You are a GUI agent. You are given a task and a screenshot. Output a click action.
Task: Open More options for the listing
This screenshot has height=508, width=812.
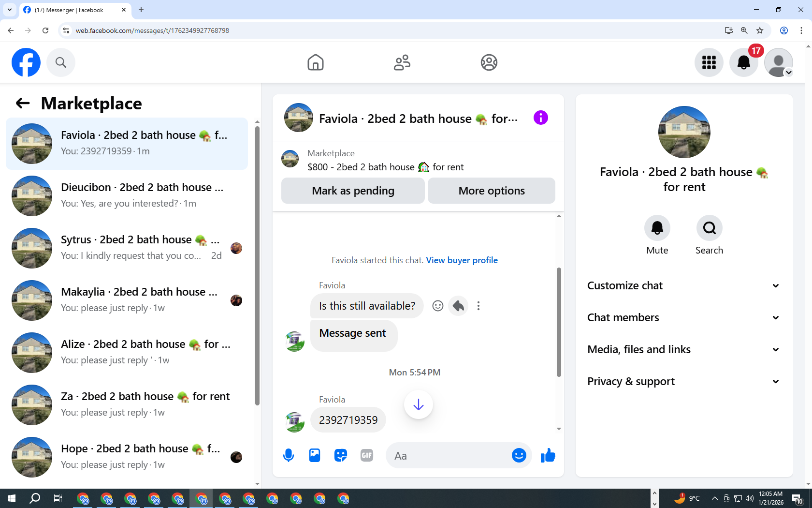[492, 191]
